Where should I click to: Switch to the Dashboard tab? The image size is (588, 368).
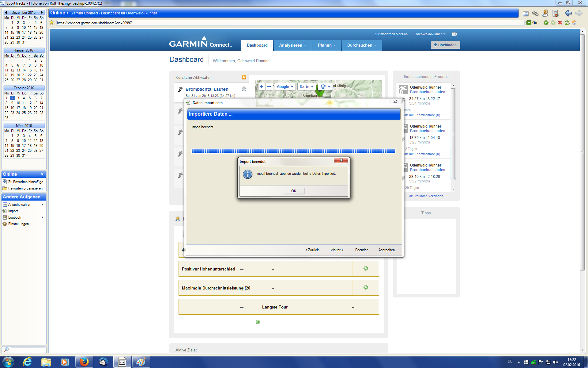tap(257, 45)
